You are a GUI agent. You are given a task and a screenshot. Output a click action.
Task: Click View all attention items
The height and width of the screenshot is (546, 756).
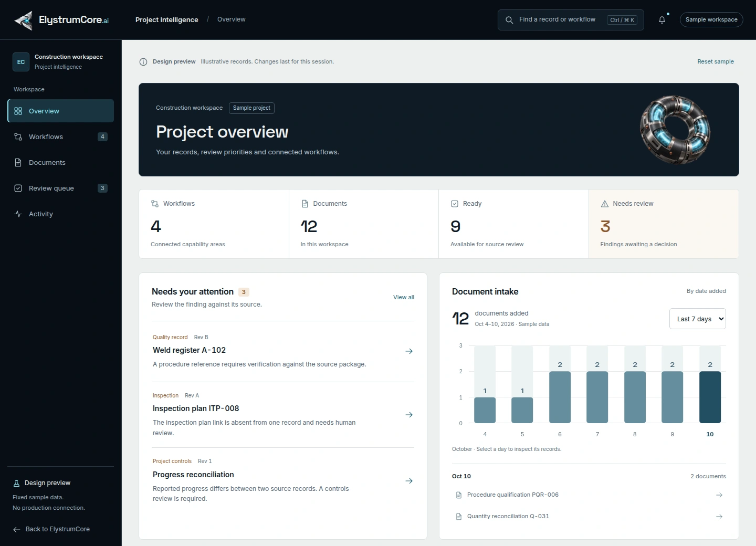[x=404, y=297]
